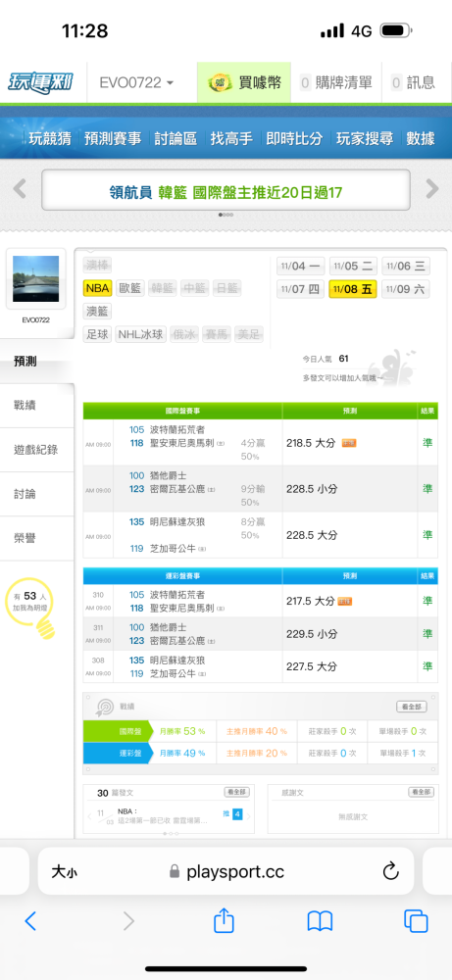Click 229.5 小分 prediction in 運彩盤
Image resolution: width=452 pixels, height=980 pixels.
pyautogui.click(x=312, y=634)
